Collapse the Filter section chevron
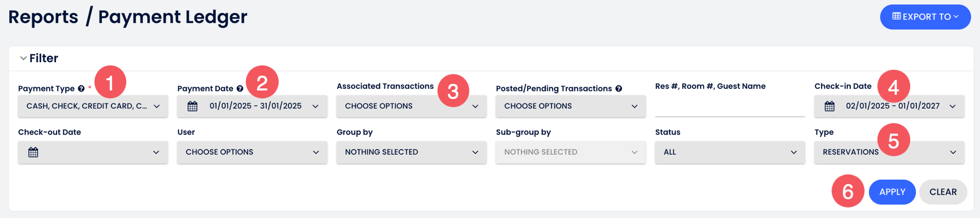The image size is (980, 218). click(23, 58)
